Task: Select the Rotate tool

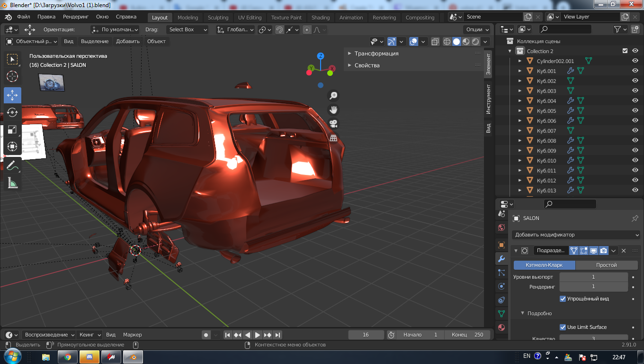Action: (12, 112)
